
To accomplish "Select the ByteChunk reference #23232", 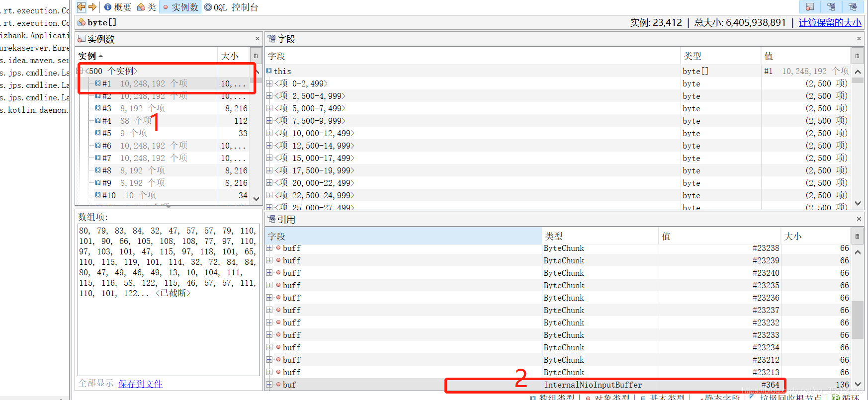I will point(558,322).
